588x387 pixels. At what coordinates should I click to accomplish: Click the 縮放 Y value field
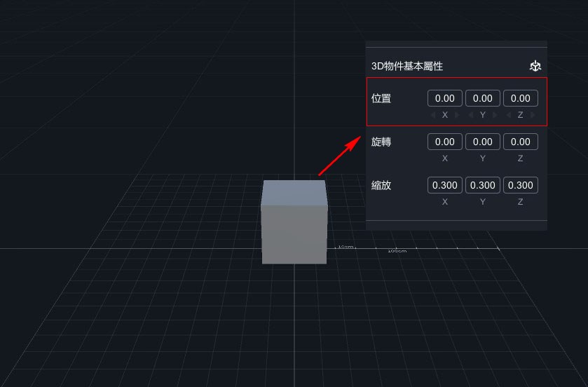483,185
